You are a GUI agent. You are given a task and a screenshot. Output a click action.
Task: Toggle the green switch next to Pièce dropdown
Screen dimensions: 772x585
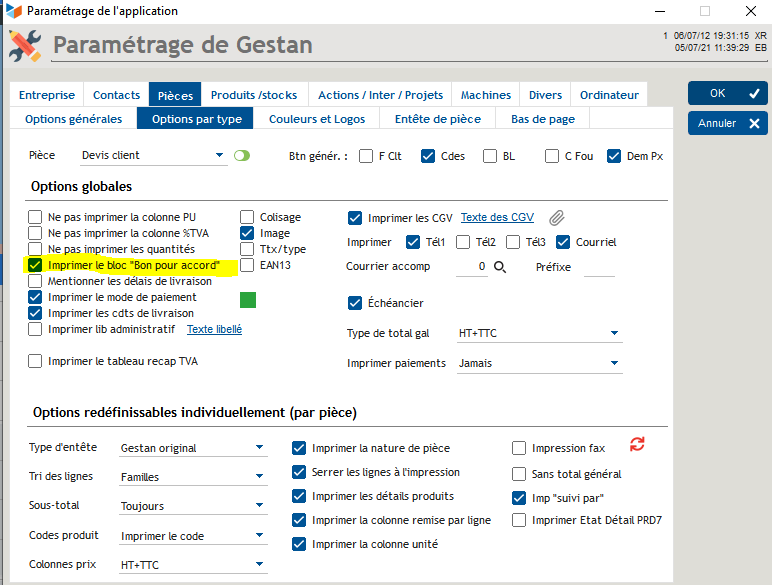pyautogui.click(x=241, y=156)
